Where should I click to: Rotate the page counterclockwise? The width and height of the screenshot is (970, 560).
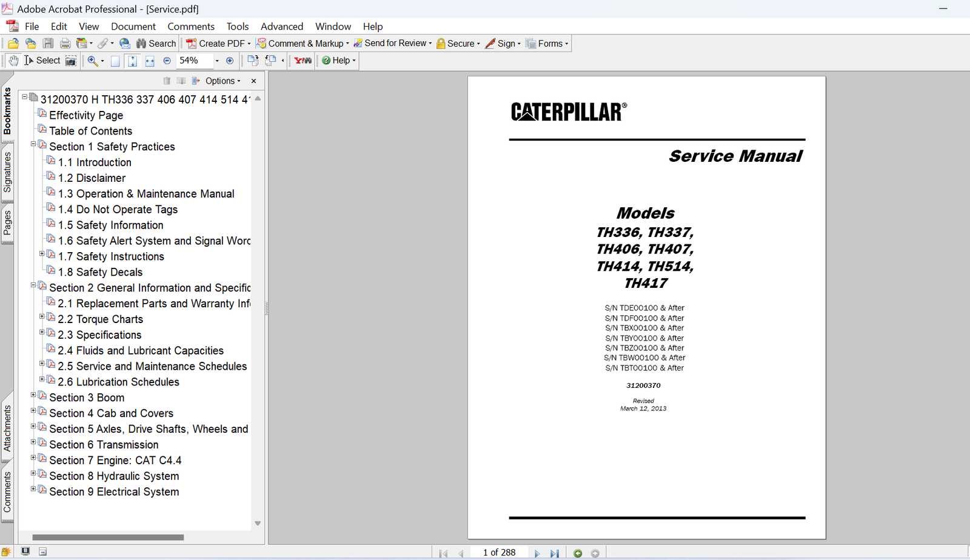point(270,61)
